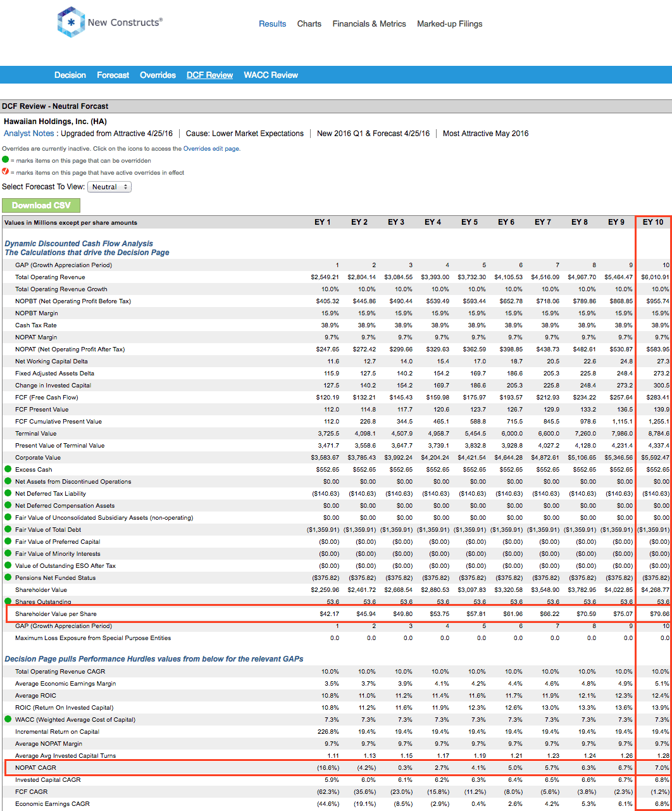
Task: Click the EY 5 column header
Action: (x=470, y=222)
